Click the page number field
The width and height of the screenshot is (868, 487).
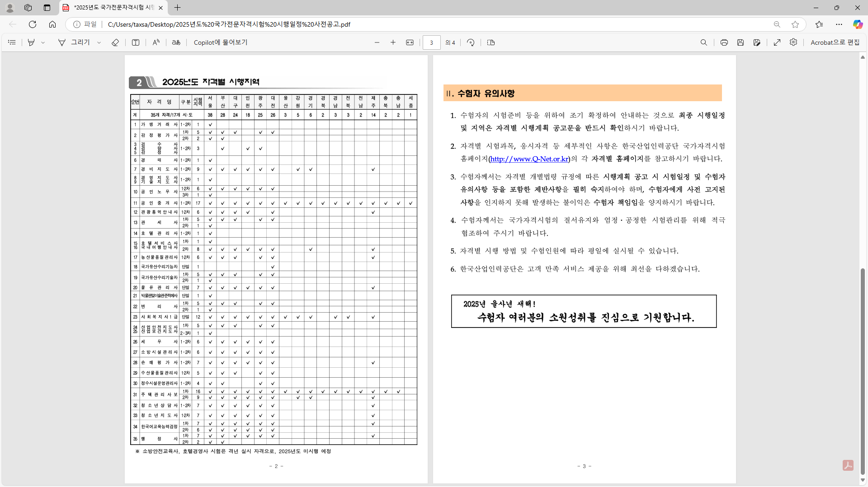tap(432, 42)
